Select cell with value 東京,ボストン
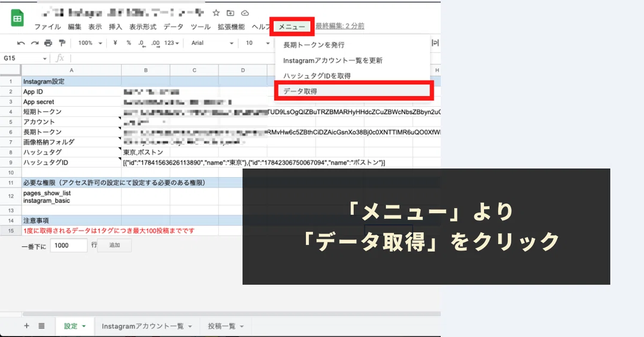 [145, 152]
